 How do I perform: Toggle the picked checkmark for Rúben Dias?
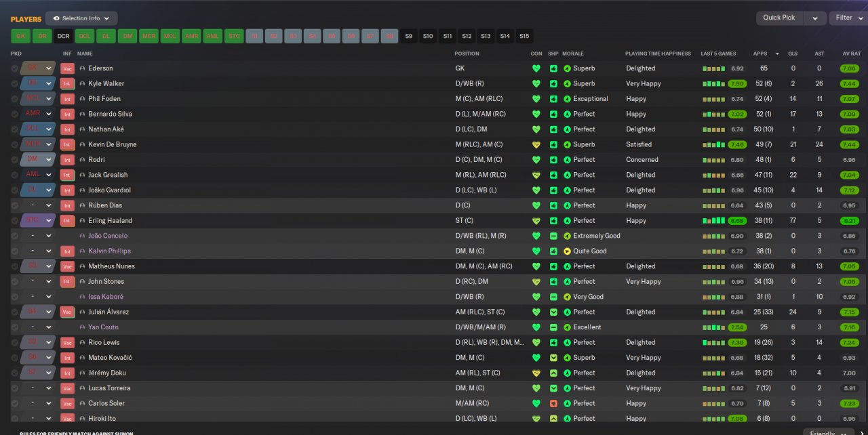(14, 205)
